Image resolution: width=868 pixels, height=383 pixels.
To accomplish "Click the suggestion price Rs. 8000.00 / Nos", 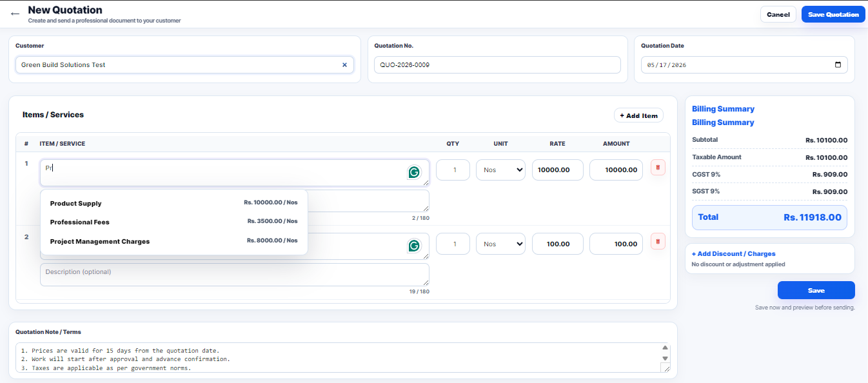I will (272, 241).
